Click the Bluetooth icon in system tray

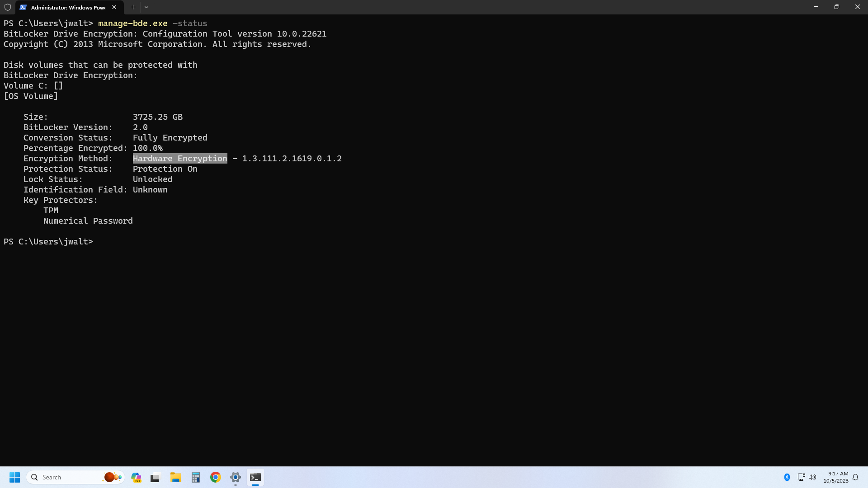(x=788, y=477)
